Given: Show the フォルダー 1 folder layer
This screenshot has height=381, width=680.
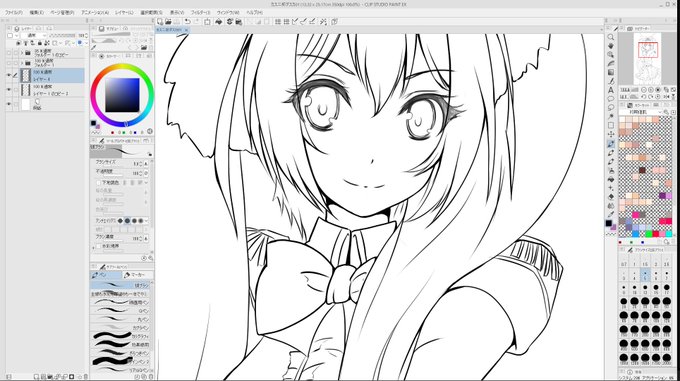Looking at the screenshot, I should [x=9, y=63].
